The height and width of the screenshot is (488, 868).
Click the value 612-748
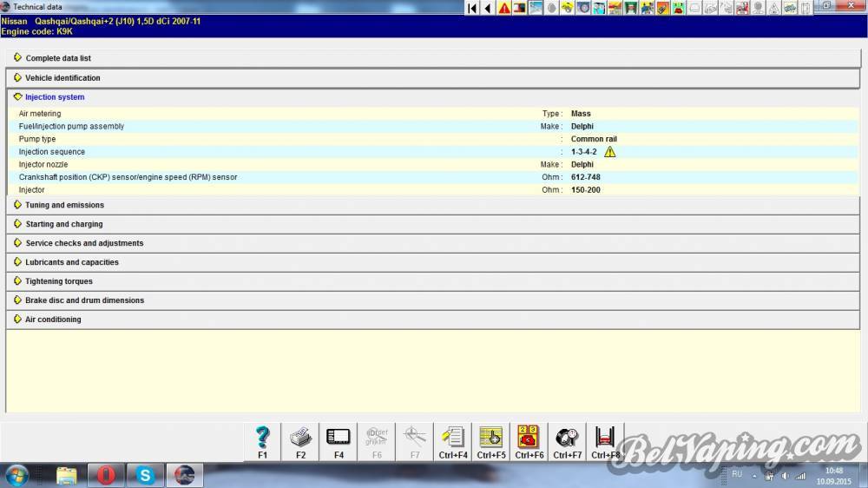point(586,177)
